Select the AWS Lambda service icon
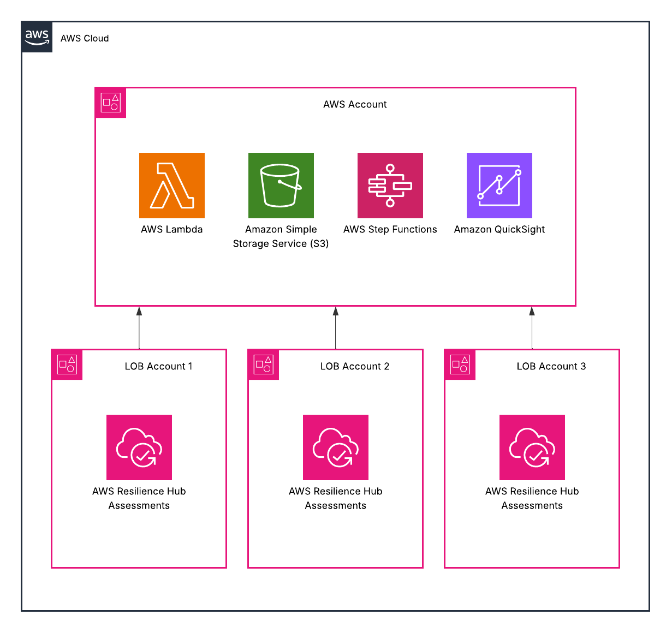 [x=171, y=186]
